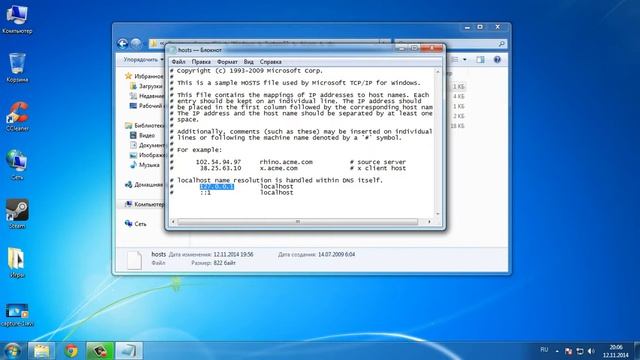Open Notepad's Вид menu
Image resolution: width=640 pixels, height=360 pixels.
pos(249,62)
